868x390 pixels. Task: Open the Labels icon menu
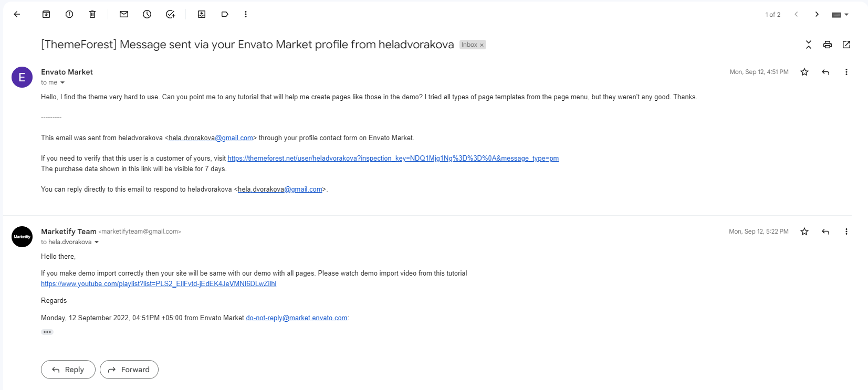coord(225,14)
